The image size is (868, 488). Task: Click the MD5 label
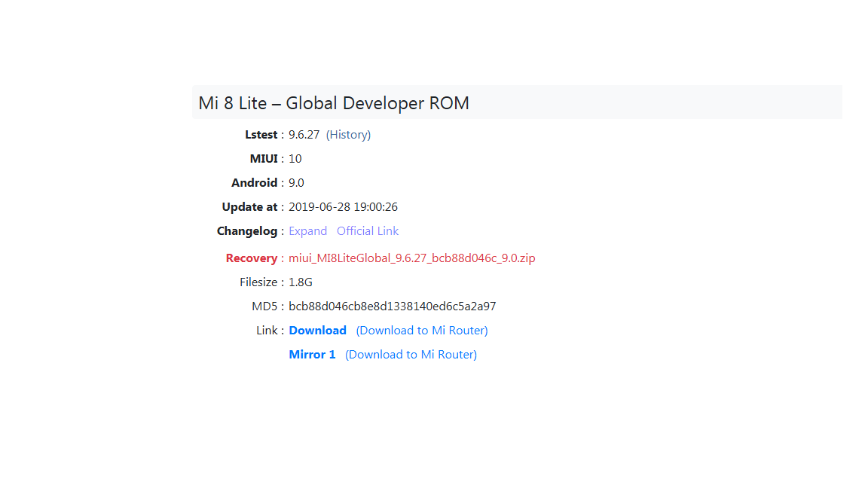pyautogui.click(x=264, y=306)
